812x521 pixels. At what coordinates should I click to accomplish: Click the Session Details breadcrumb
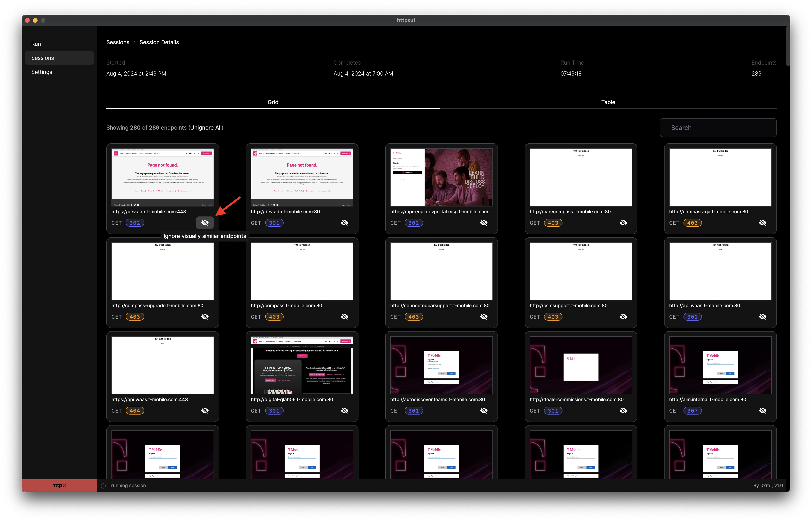159,42
